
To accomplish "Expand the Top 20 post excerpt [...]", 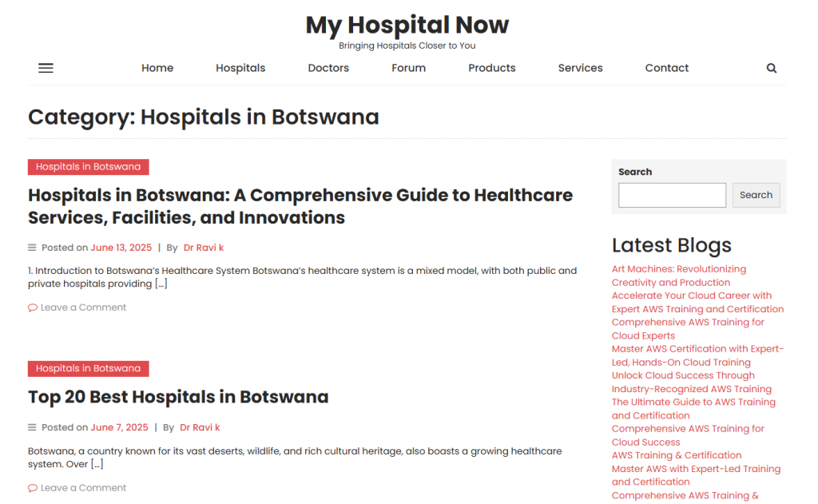I will click(97, 464).
